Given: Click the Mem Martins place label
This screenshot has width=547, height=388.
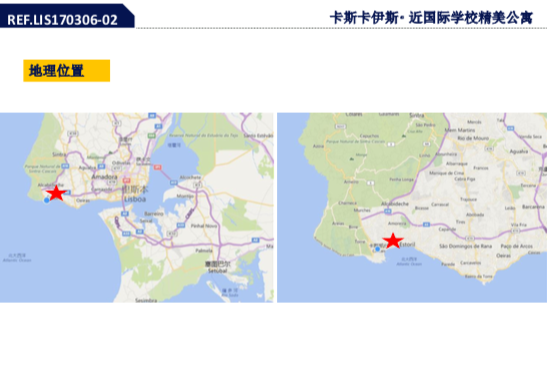Looking at the screenshot, I should 460,130.
